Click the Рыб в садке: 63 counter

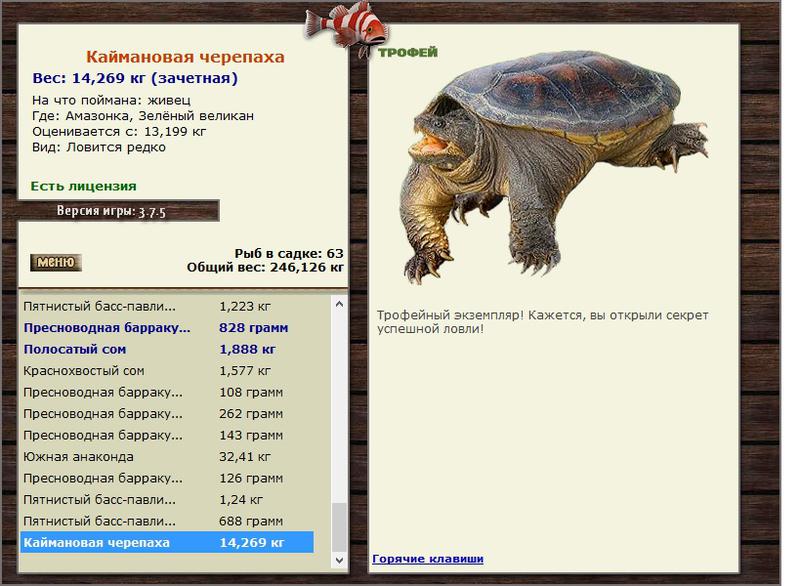click(x=289, y=253)
